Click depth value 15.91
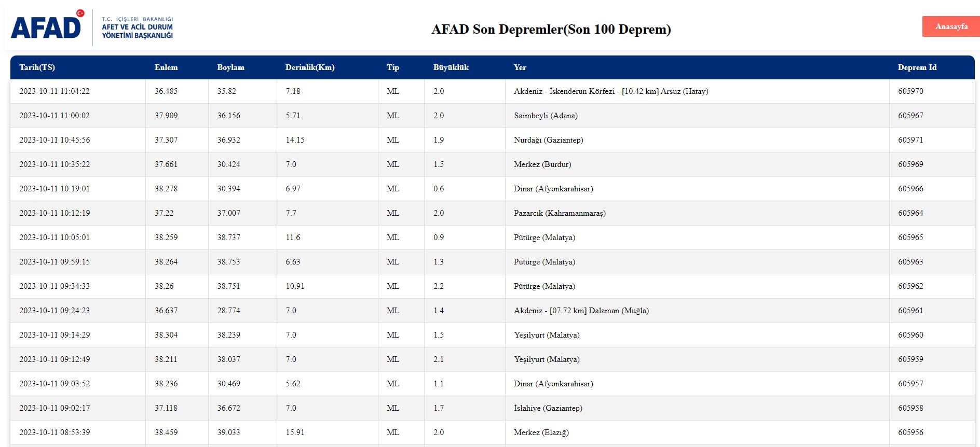 tap(295, 432)
